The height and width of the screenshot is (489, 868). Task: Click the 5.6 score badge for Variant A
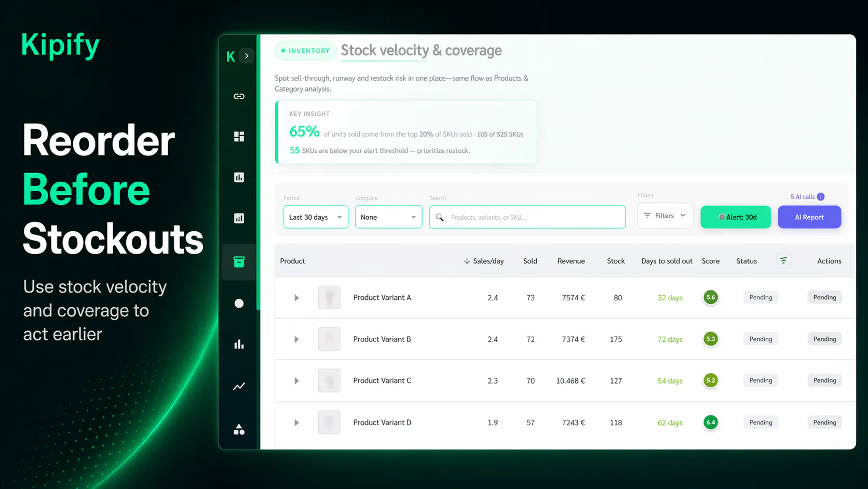(x=711, y=297)
